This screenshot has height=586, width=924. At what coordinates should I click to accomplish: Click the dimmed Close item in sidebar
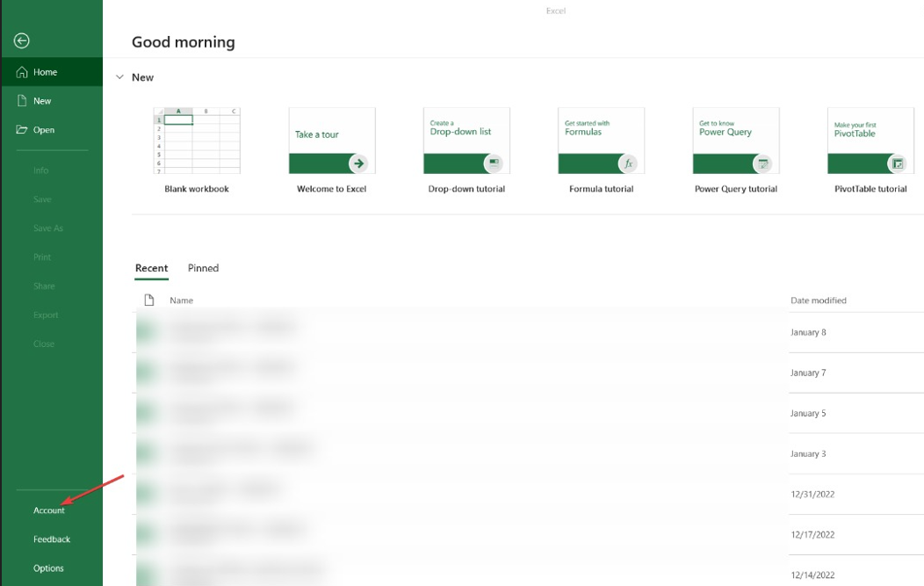tap(44, 344)
